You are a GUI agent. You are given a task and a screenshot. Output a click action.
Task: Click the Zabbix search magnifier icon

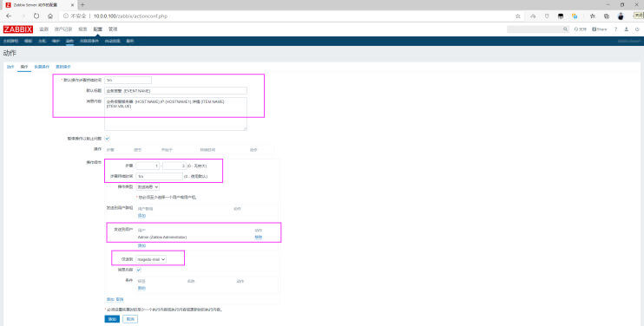click(x=565, y=29)
